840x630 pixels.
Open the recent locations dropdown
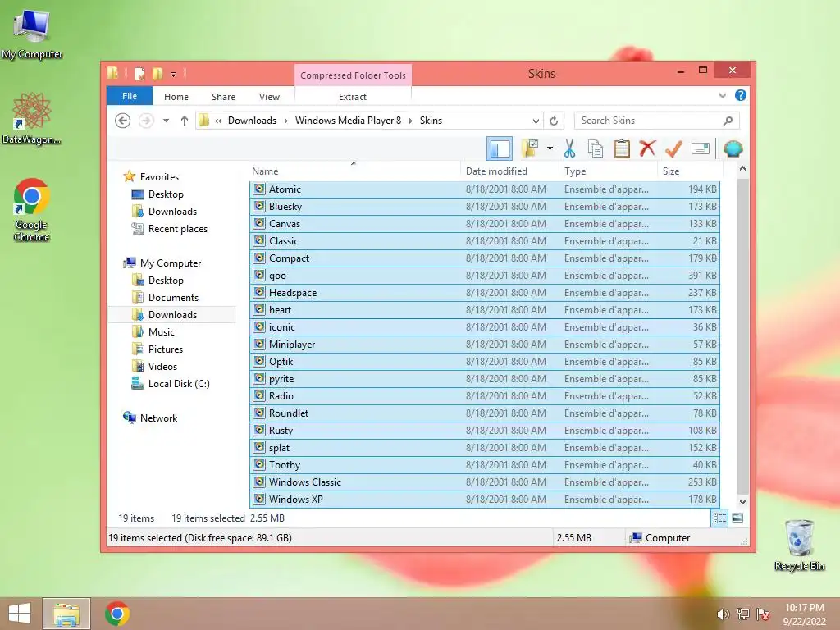click(x=166, y=121)
